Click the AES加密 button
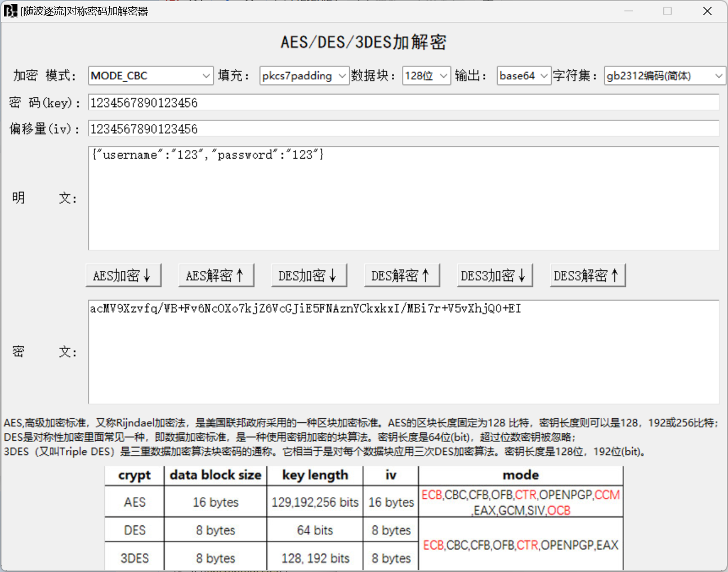This screenshot has height=572, width=728. 123,275
